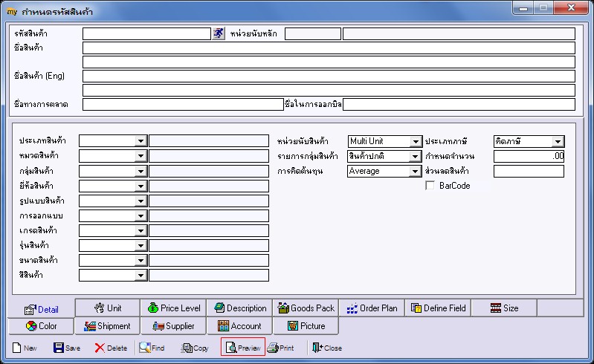Switch to the Price Level tab

(x=173, y=308)
